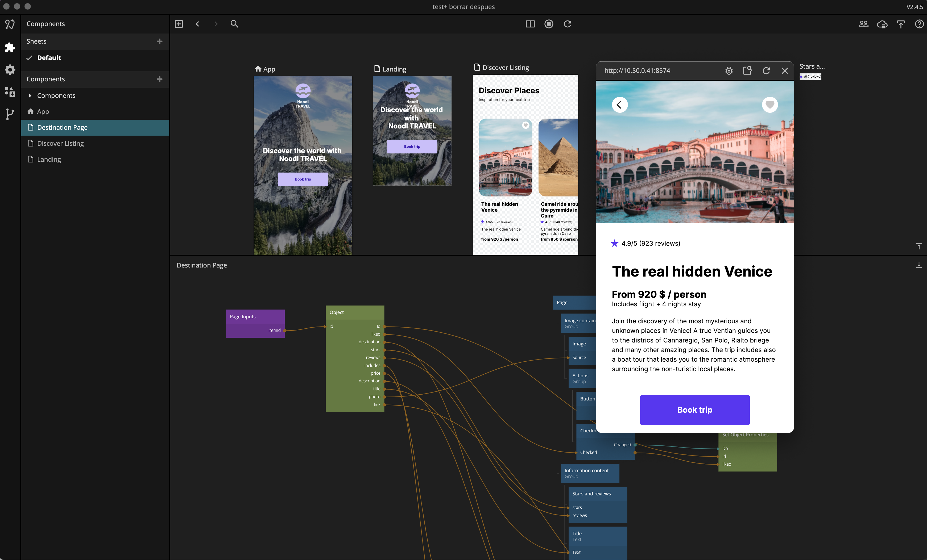This screenshot has width=927, height=560.
Task: Open the settings gear in the sidebar
Action: (10, 70)
